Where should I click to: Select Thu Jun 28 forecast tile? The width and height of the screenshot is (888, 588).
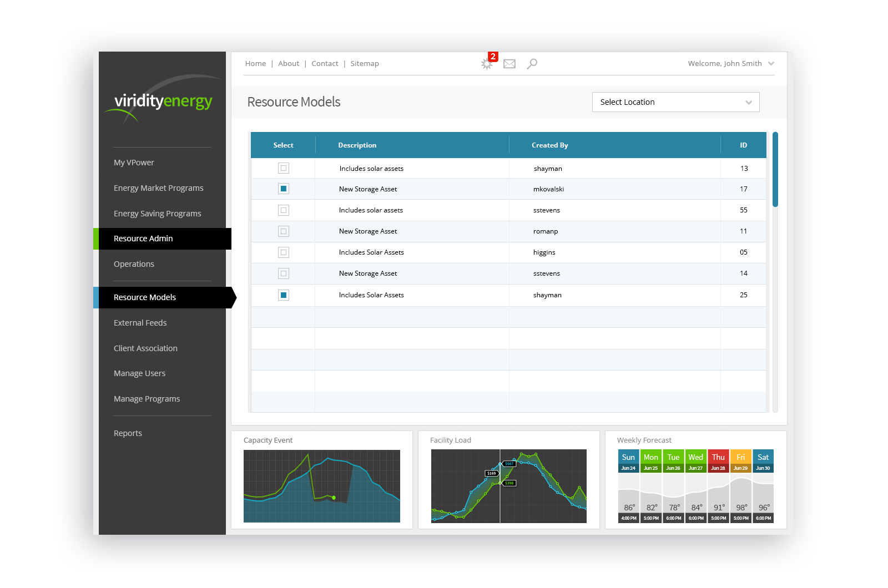tap(718, 486)
